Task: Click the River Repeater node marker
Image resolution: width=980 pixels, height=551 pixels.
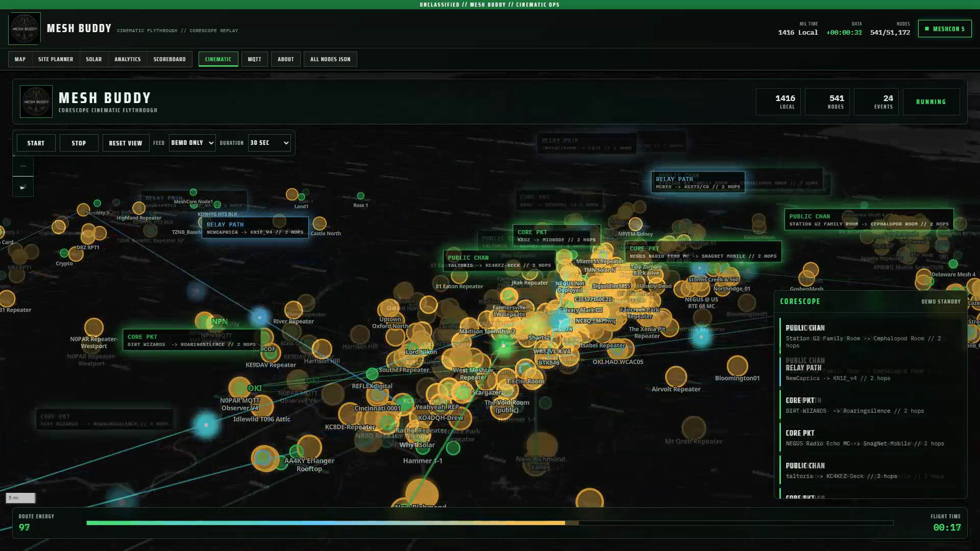Action: point(293,310)
